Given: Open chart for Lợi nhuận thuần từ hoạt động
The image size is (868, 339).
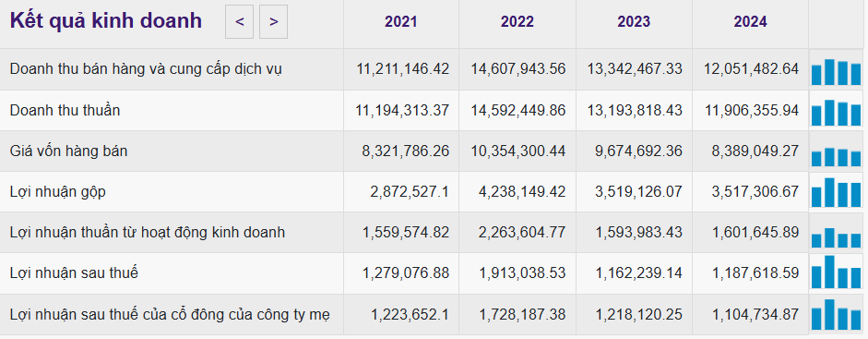Looking at the screenshot, I should [836, 235].
